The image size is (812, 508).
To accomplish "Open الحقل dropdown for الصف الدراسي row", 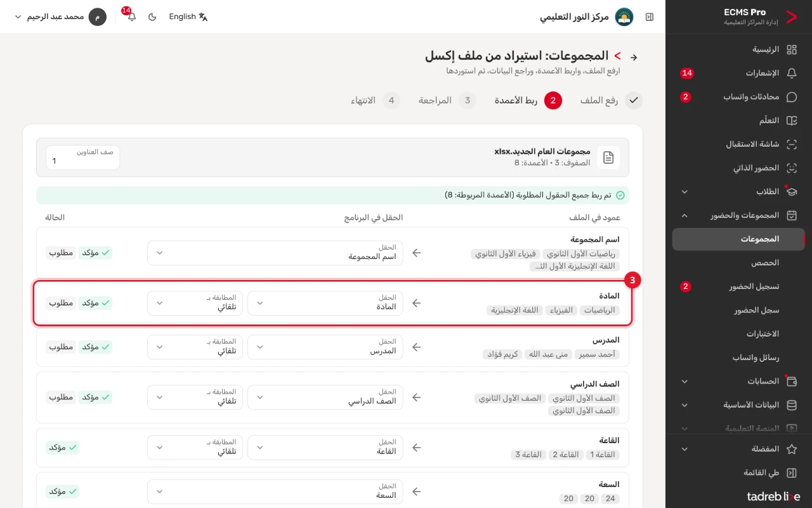I will pos(325,397).
